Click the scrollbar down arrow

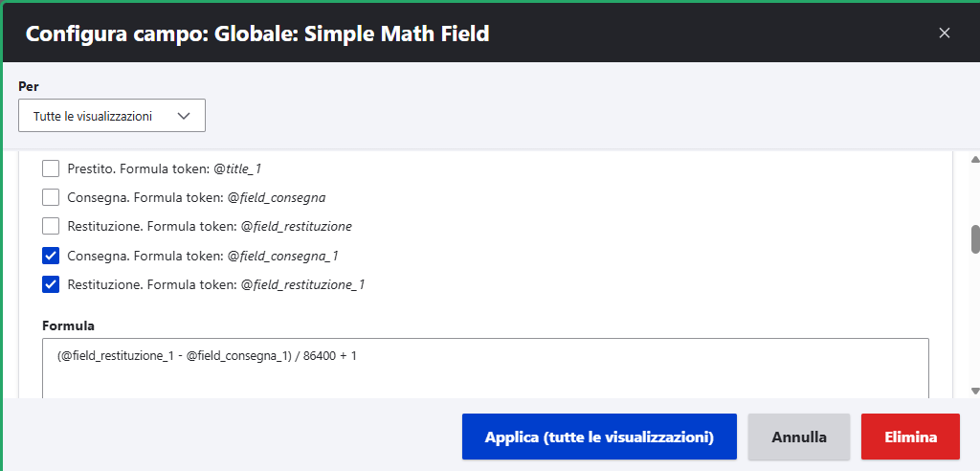pyautogui.click(x=975, y=391)
